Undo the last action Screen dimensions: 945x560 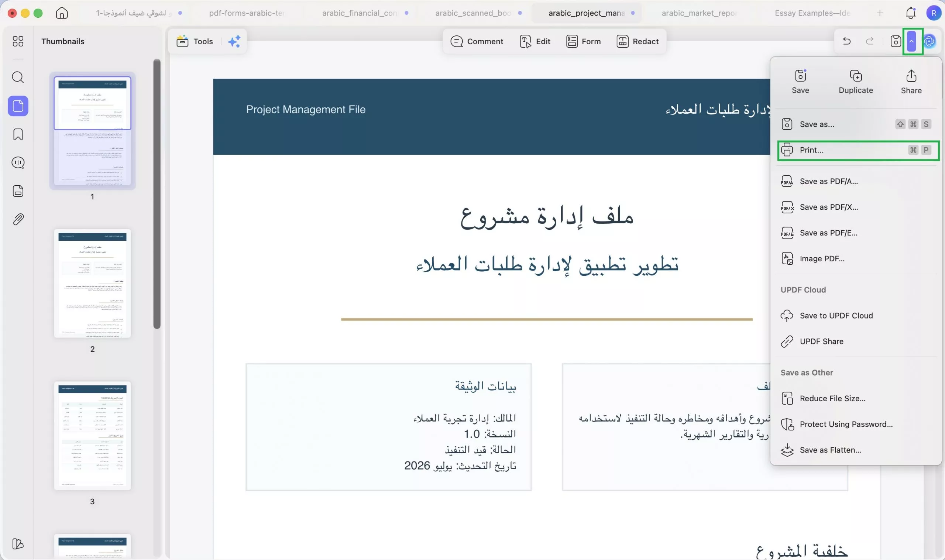tap(846, 41)
